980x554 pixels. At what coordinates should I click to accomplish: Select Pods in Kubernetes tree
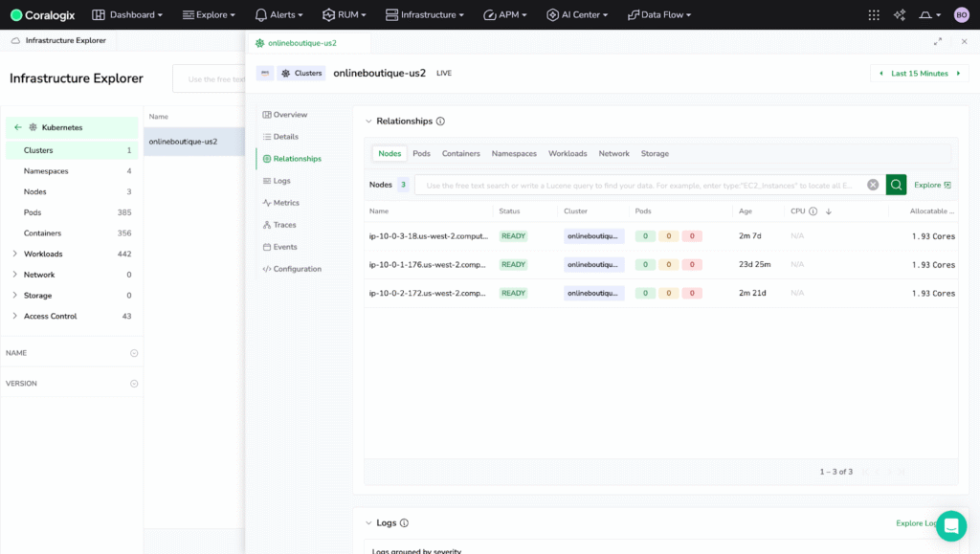(x=72, y=212)
